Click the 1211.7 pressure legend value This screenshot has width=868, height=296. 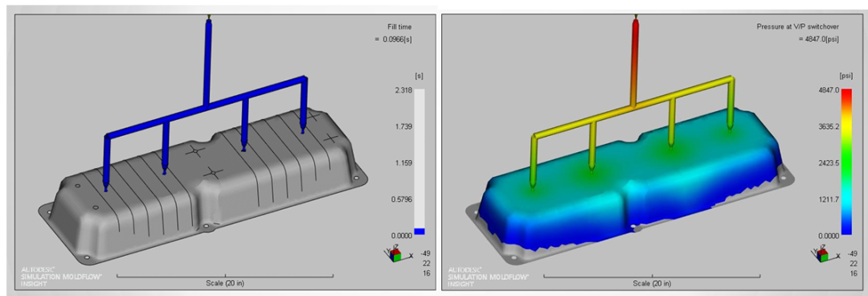coord(828,199)
